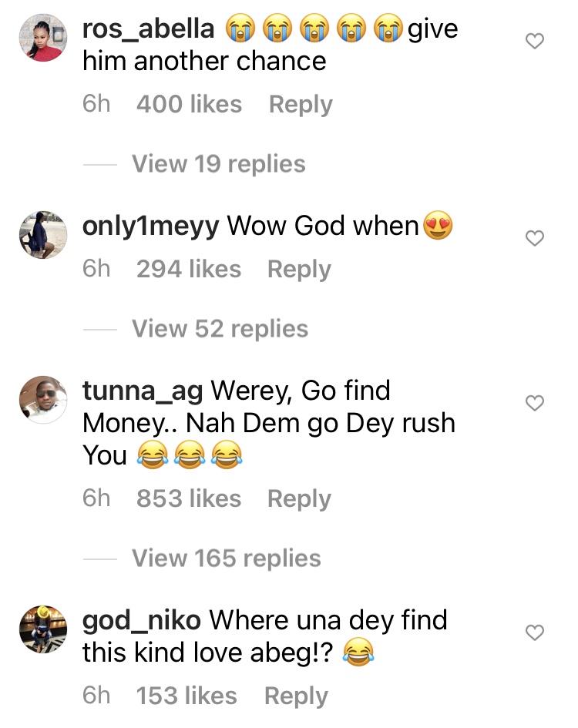Image resolution: width=578 pixels, height=728 pixels.
Task: Show the 165 replies to tunna_ag
Action: (226, 558)
